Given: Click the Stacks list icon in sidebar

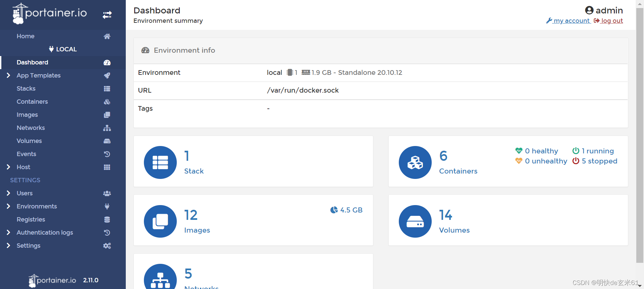Looking at the screenshot, I should (107, 89).
